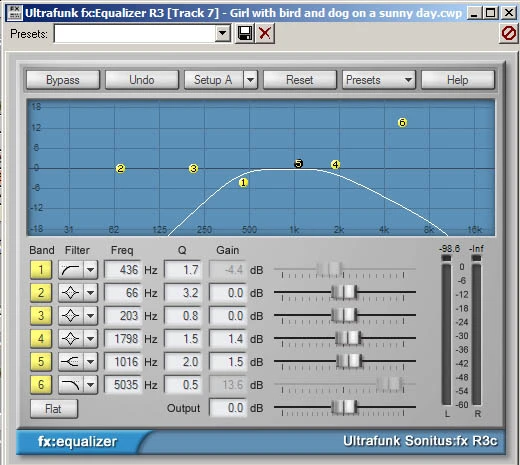Open band 5 filter type dropdown
The image size is (520, 465).
[90, 362]
